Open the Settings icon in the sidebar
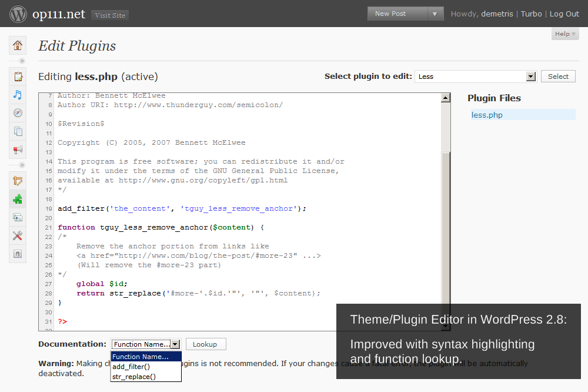588x392 pixels. tap(18, 254)
